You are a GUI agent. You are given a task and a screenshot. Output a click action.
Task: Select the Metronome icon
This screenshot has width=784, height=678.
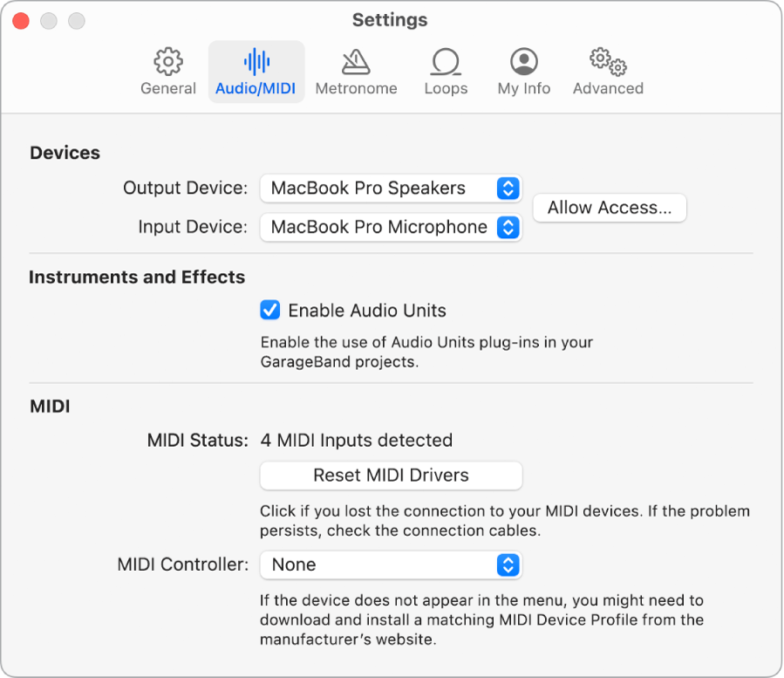tap(356, 61)
